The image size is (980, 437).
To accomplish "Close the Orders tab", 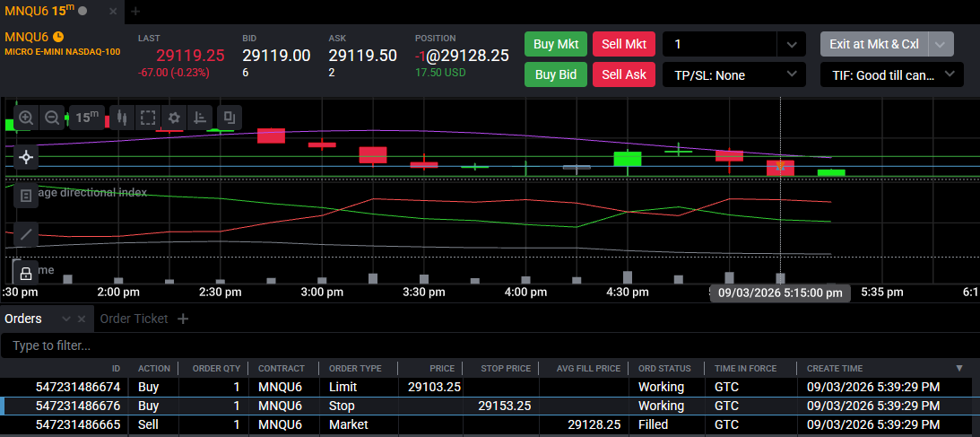I will pos(82,319).
